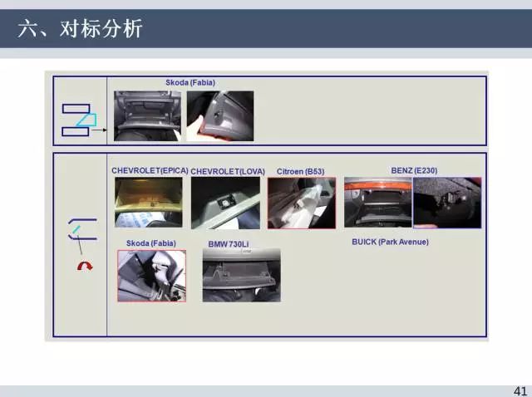The height and width of the screenshot is (397, 532).
Task: Select the 'Citroen (B53)' label
Action: pos(300,172)
